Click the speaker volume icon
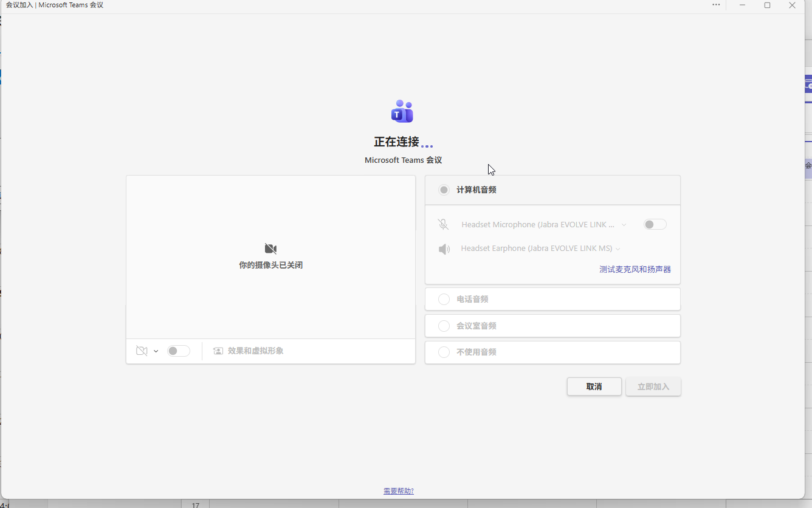812x508 pixels. pos(444,249)
